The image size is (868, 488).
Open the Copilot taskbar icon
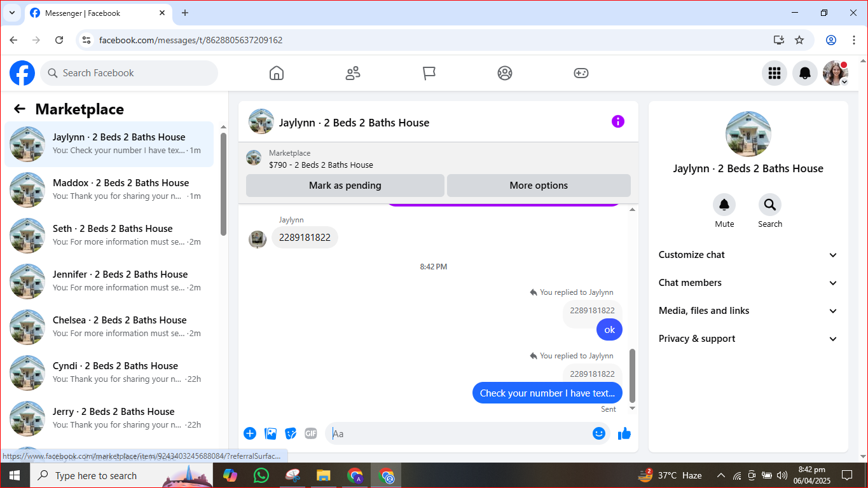pos(230,475)
